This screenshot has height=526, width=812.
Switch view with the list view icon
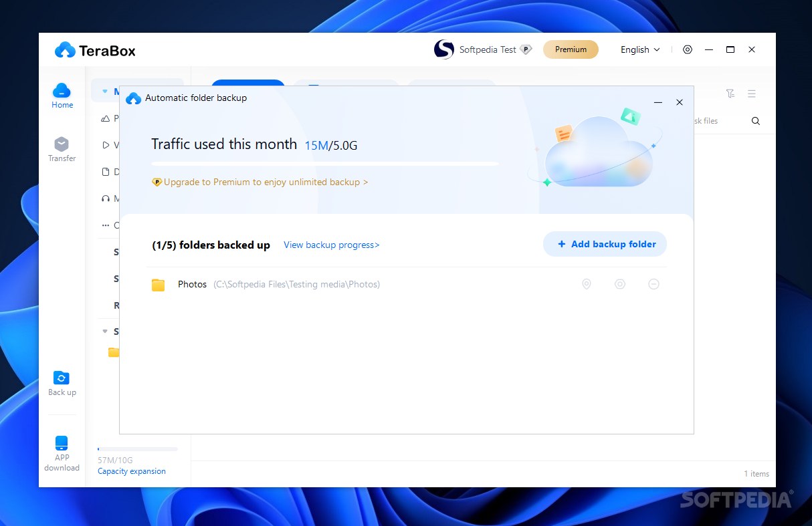752,94
